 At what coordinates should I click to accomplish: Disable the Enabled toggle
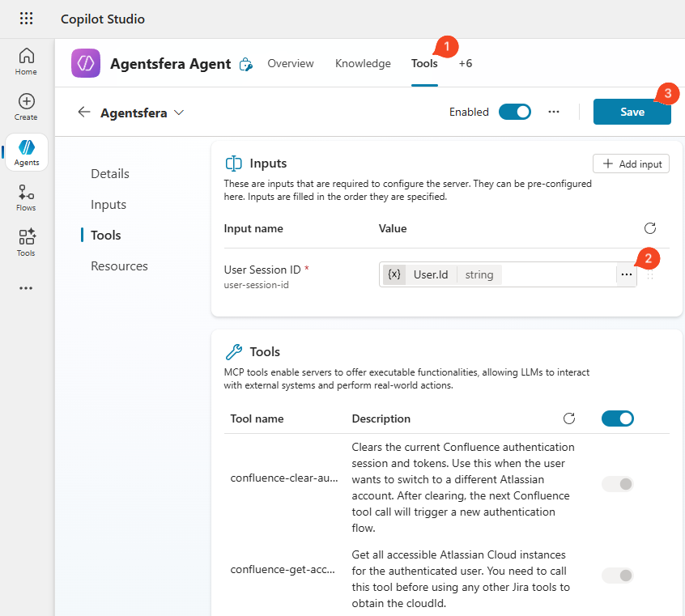(514, 112)
